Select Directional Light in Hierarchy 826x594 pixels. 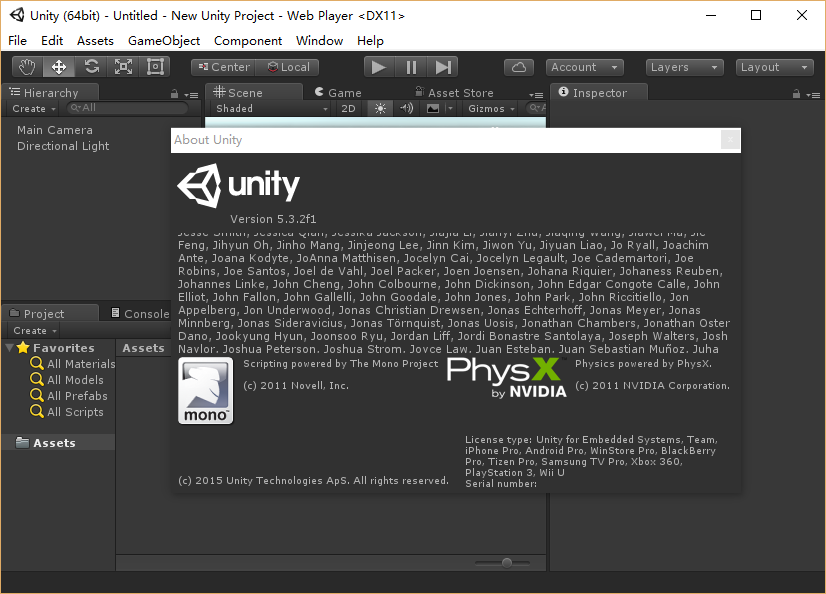tap(63, 146)
